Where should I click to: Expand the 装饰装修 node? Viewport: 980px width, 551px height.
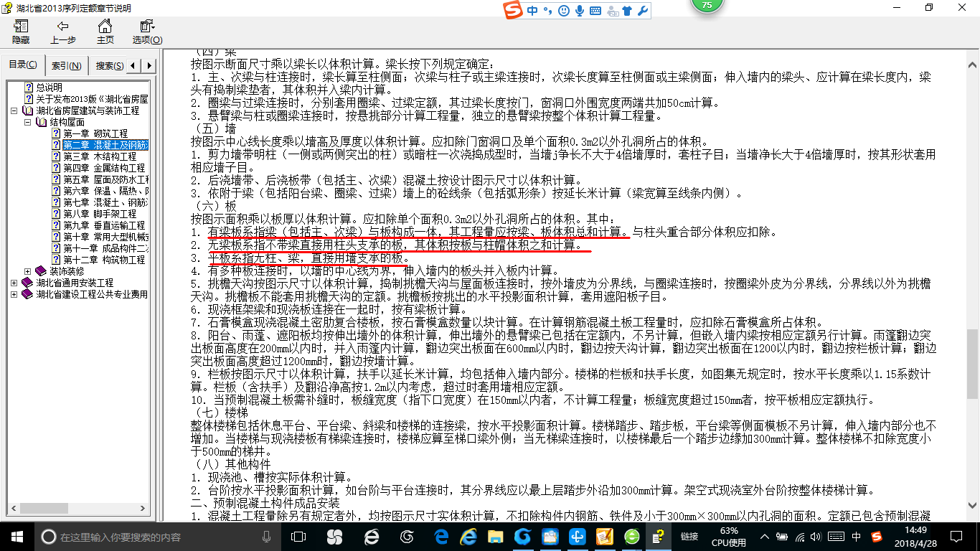point(28,271)
